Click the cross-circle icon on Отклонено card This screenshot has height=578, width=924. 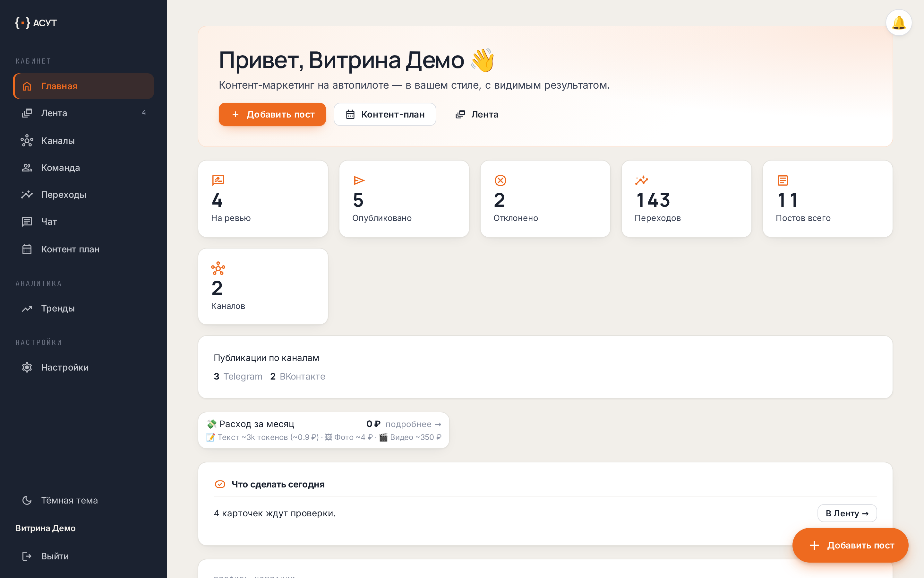(500, 180)
